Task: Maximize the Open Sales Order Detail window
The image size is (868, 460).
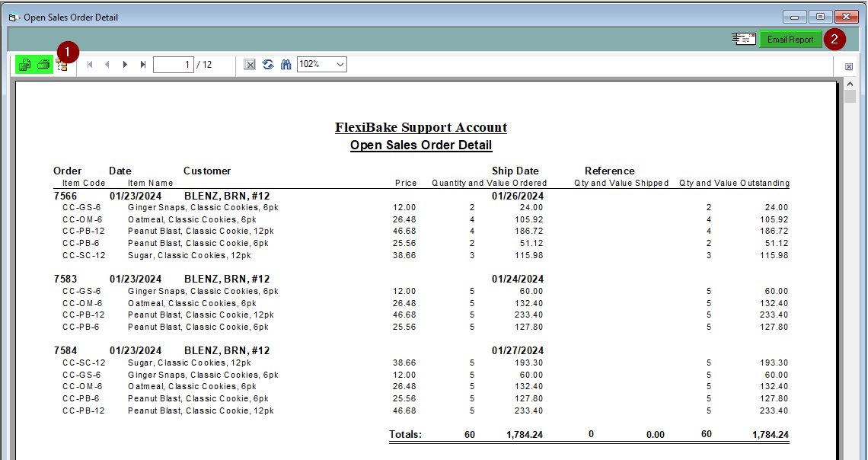Action: click(x=820, y=18)
